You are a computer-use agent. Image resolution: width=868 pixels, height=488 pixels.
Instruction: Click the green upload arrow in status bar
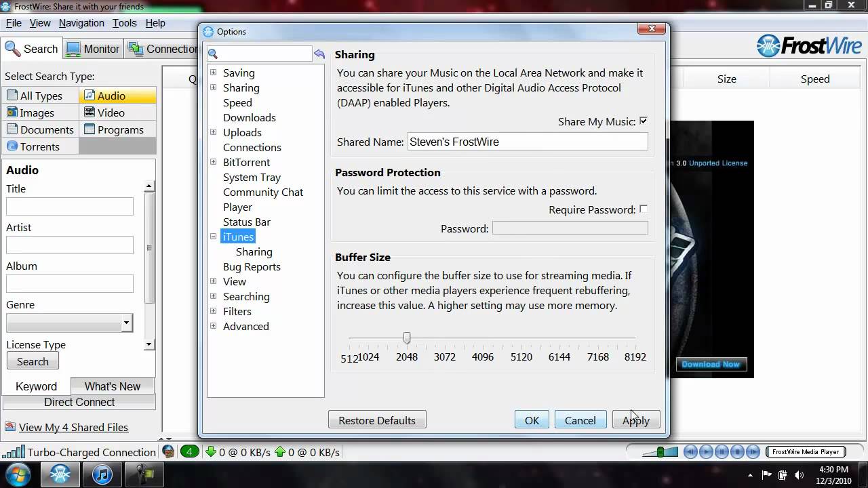pos(279,452)
